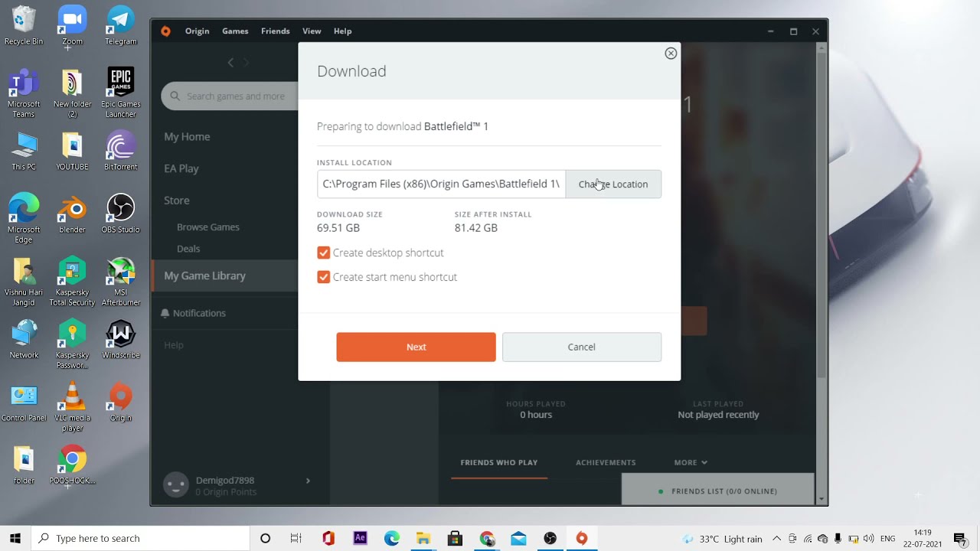Viewport: 980px width, 551px height.
Task: Open Blender desktop icon
Action: 72,214
